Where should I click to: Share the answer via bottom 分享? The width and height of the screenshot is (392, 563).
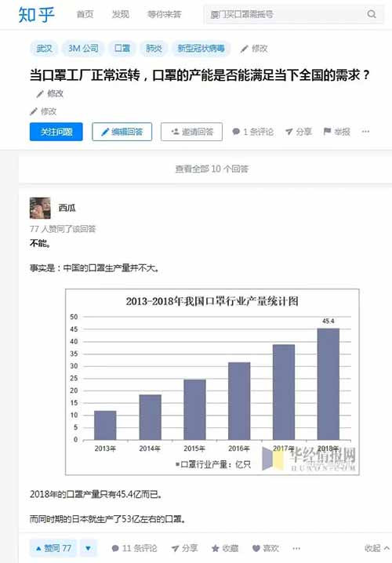[184, 548]
